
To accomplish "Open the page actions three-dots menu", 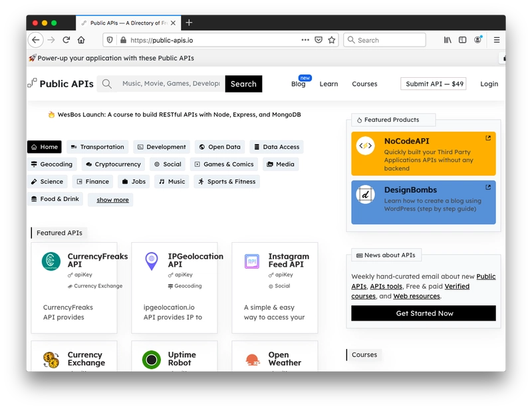I will 305,40.
